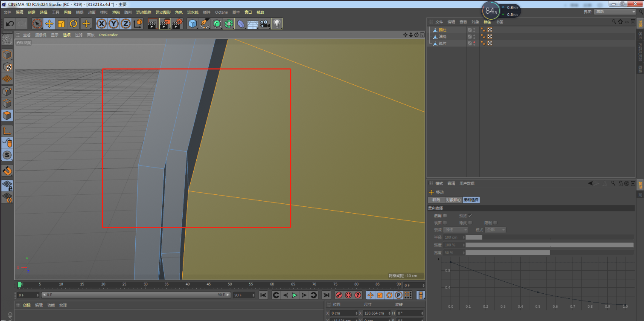
Task: Open ProRender viewport menu
Action: [x=108, y=35]
